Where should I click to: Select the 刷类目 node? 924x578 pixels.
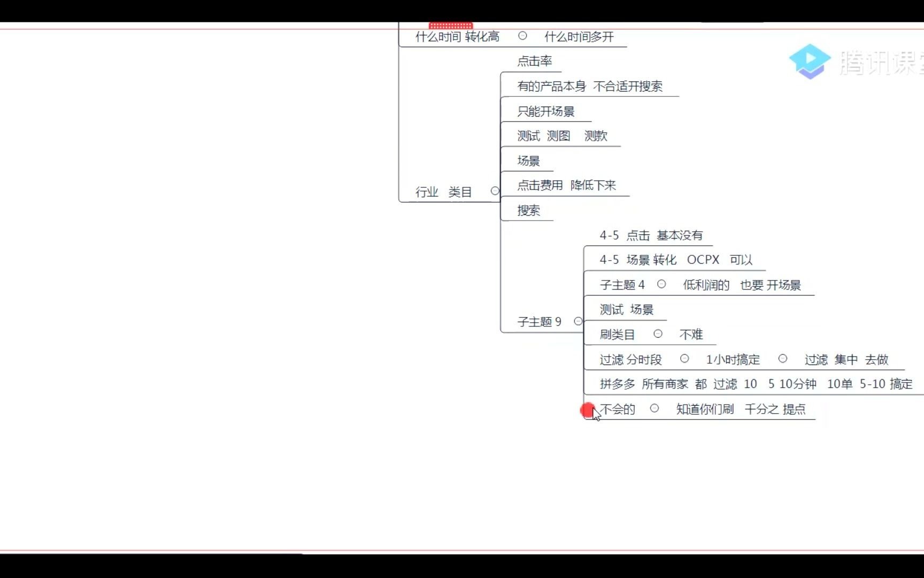click(617, 334)
